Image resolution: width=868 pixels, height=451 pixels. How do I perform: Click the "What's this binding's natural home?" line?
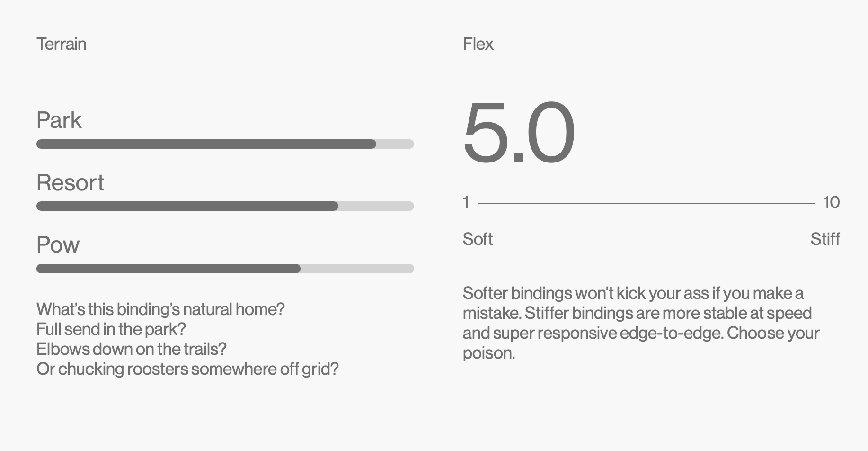pyautogui.click(x=160, y=309)
